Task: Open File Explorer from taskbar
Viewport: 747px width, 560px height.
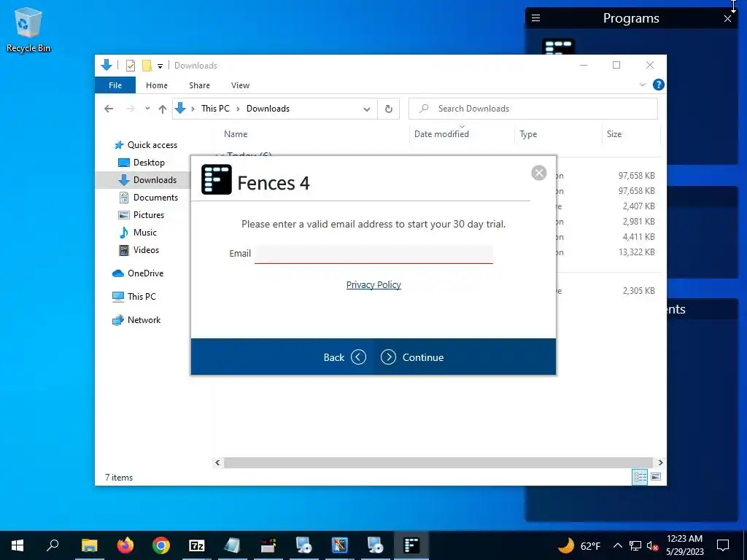Action: (x=89, y=545)
